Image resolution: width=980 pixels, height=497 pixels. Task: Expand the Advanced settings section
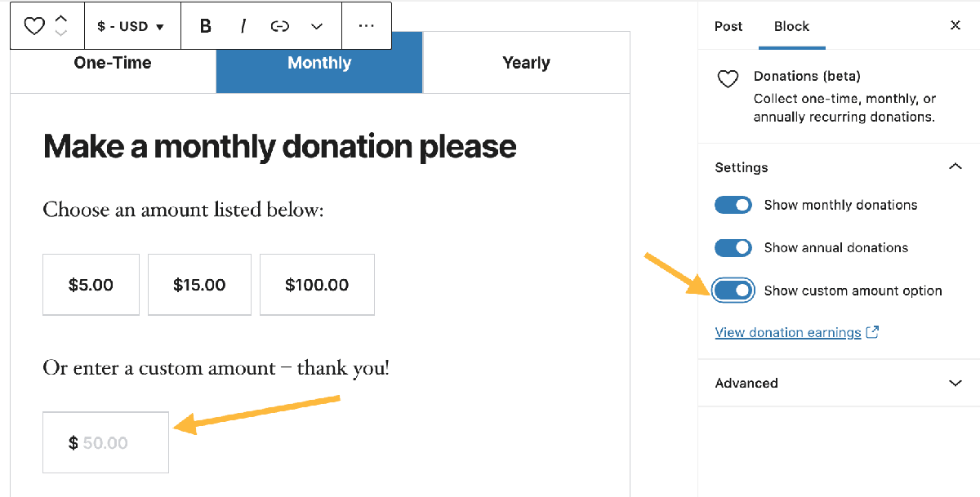[839, 383]
